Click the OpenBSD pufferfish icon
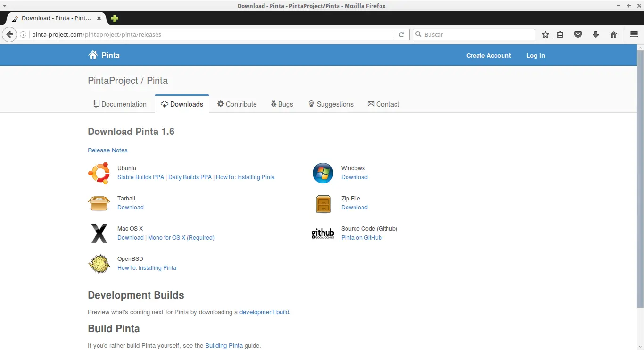This screenshot has height=350, width=644. pyautogui.click(x=99, y=264)
